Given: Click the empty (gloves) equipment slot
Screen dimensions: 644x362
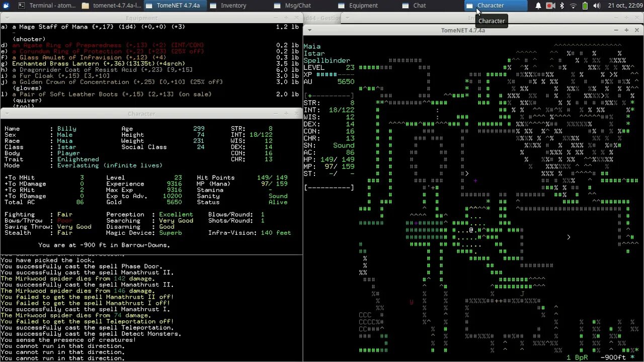Looking at the screenshot, I should (27, 88).
